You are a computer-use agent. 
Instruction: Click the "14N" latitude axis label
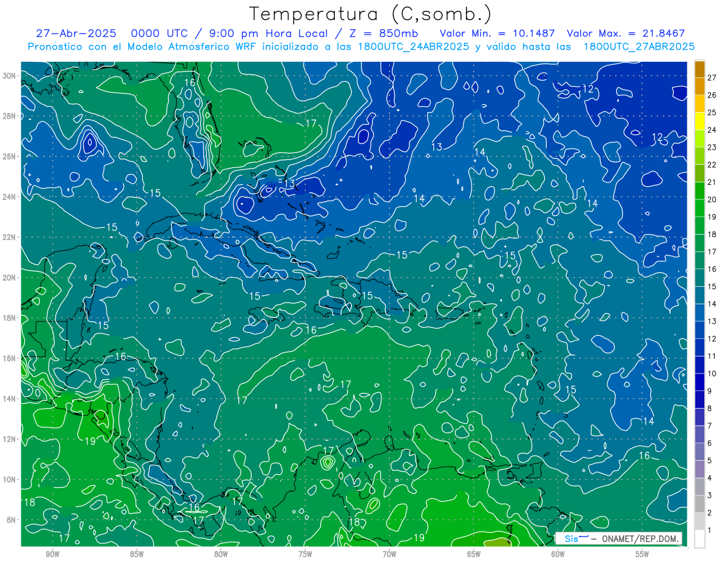click(8, 398)
